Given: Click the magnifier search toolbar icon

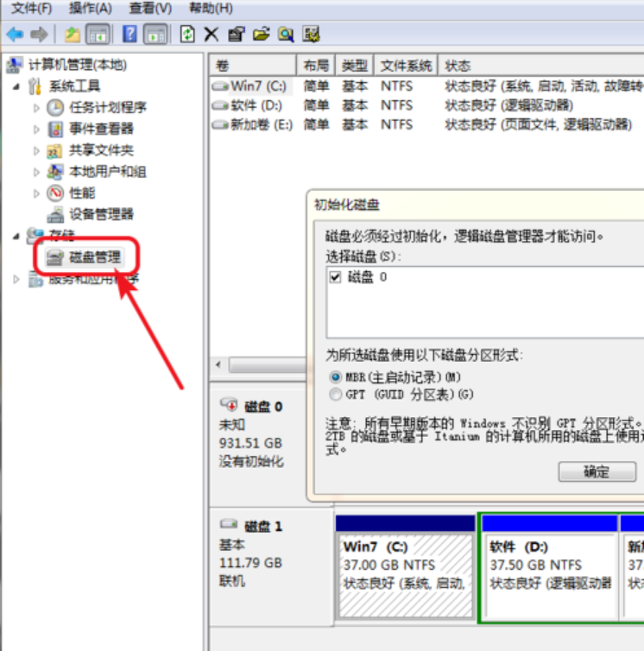Looking at the screenshot, I should click(x=286, y=35).
